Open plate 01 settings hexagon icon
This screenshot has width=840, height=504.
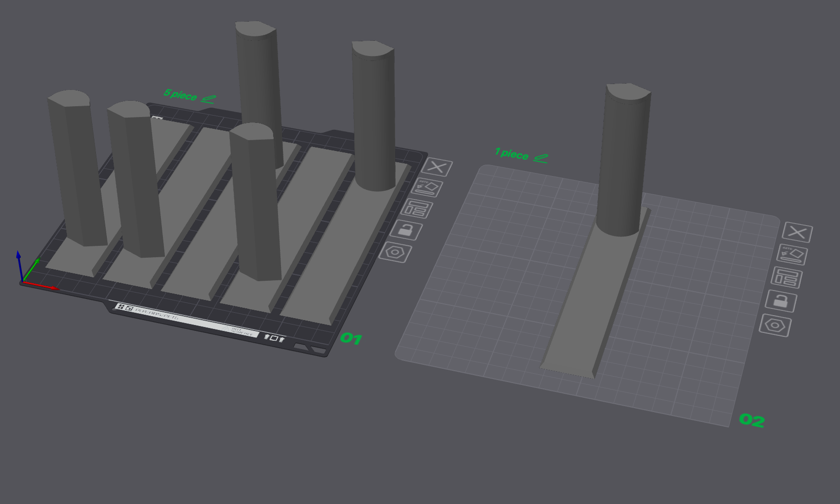395,252
